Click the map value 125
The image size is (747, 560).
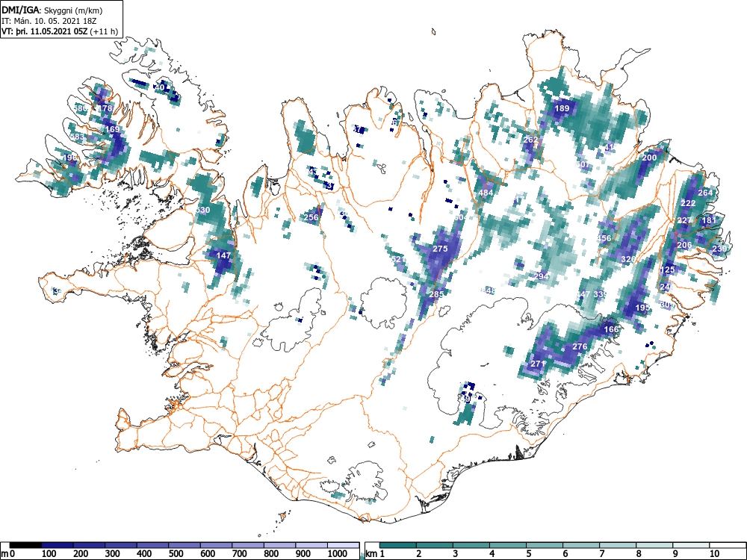click(x=668, y=270)
